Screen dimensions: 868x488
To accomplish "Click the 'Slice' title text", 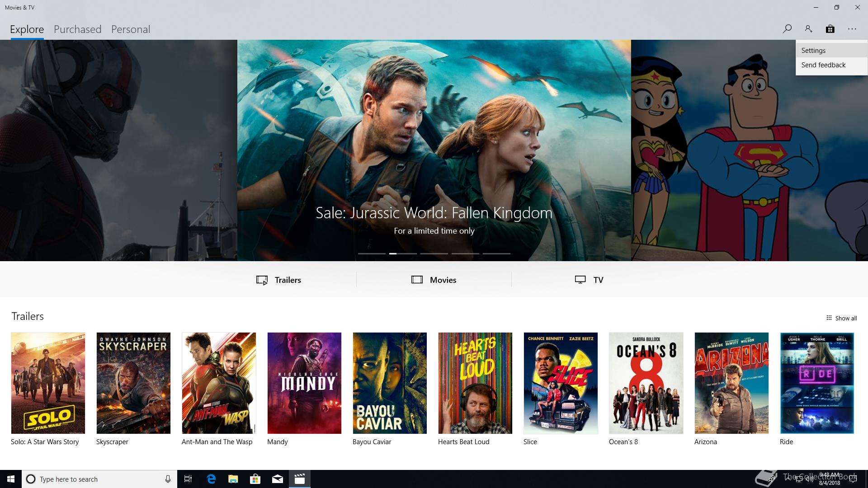I will pos(530,442).
